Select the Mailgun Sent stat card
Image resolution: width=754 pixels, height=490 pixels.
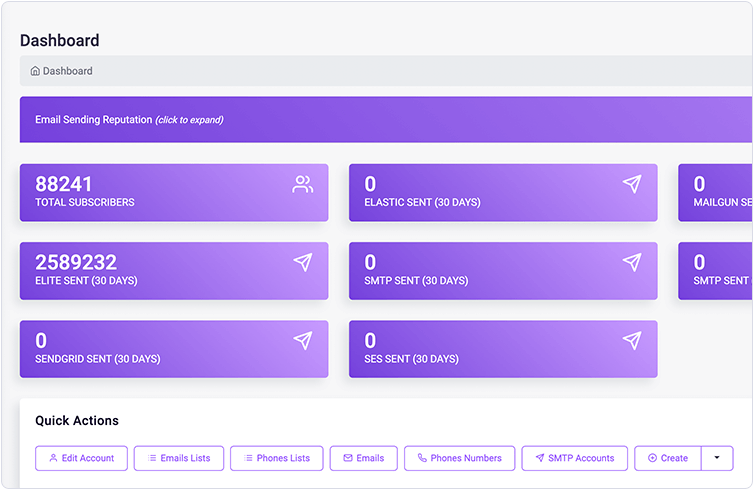click(715, 192)
